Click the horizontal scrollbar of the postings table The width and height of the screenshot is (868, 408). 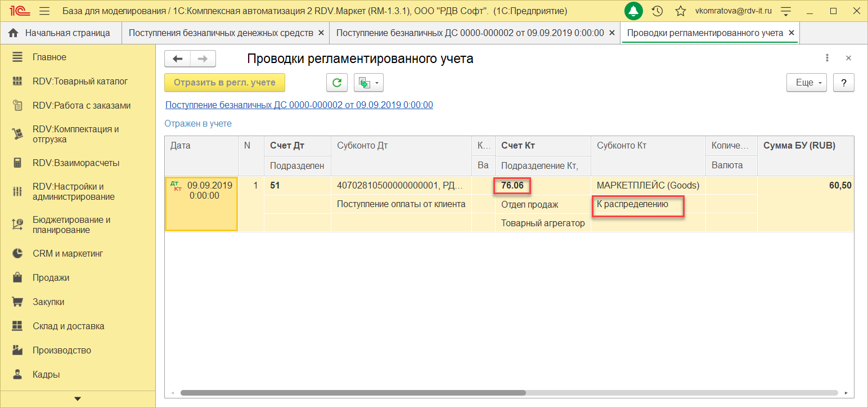tap(353, 393)
